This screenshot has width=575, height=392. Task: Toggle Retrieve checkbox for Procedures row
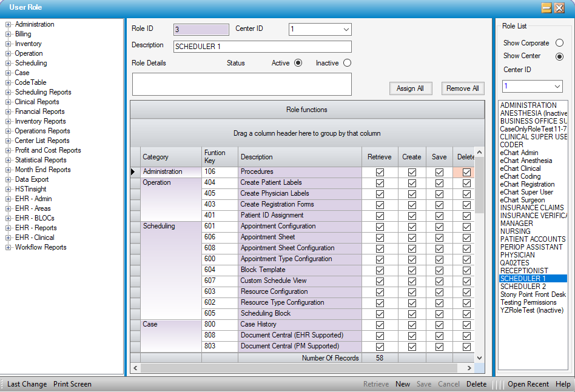[x=380, y=172]
